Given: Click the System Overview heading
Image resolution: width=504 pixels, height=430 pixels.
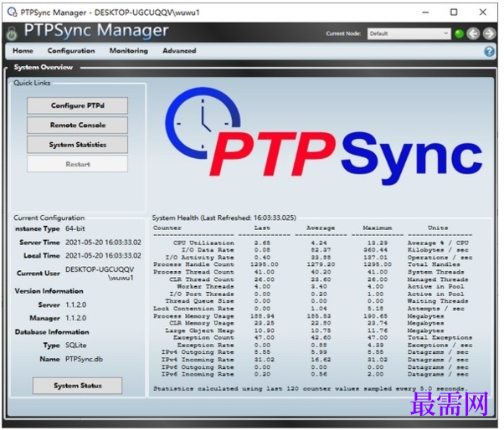Looking at the screenshot, I should coord(43,68).
